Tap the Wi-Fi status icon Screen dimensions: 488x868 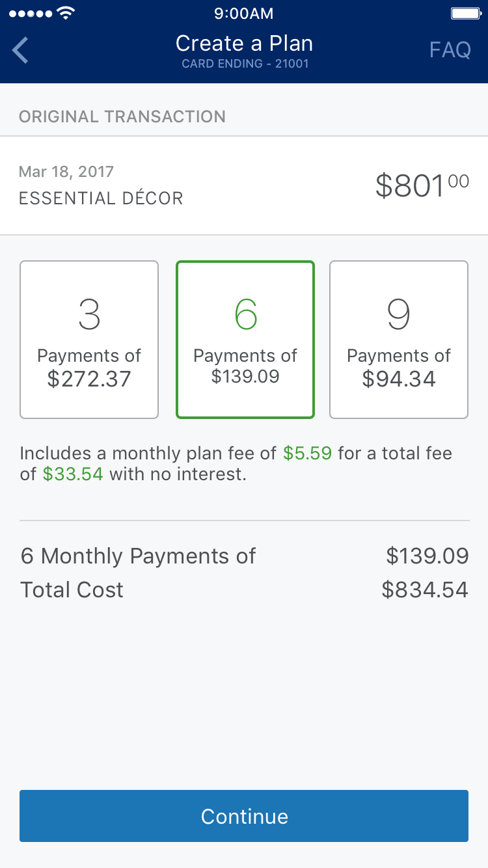(66, 14)
